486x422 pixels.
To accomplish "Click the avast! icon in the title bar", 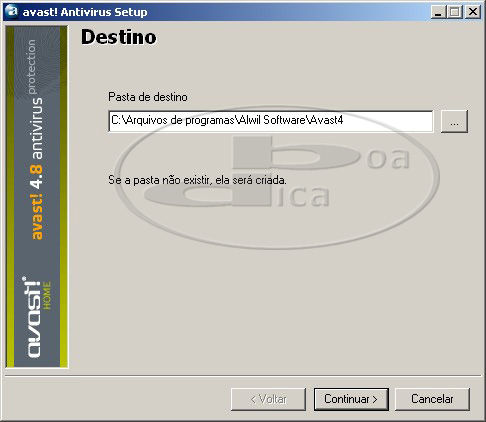I will (12, 11).
